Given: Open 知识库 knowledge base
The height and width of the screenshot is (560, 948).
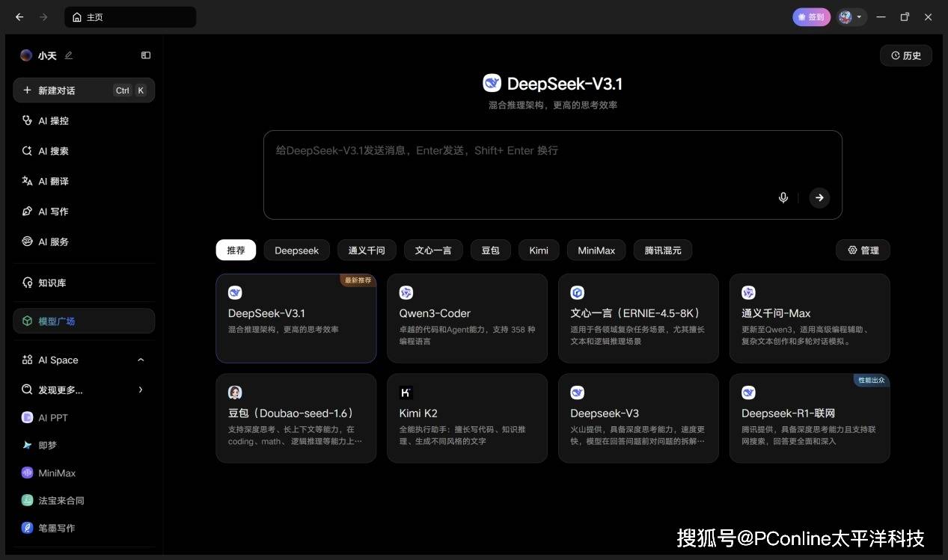Looking at the screenshot, I should click(x=84, y=283).
